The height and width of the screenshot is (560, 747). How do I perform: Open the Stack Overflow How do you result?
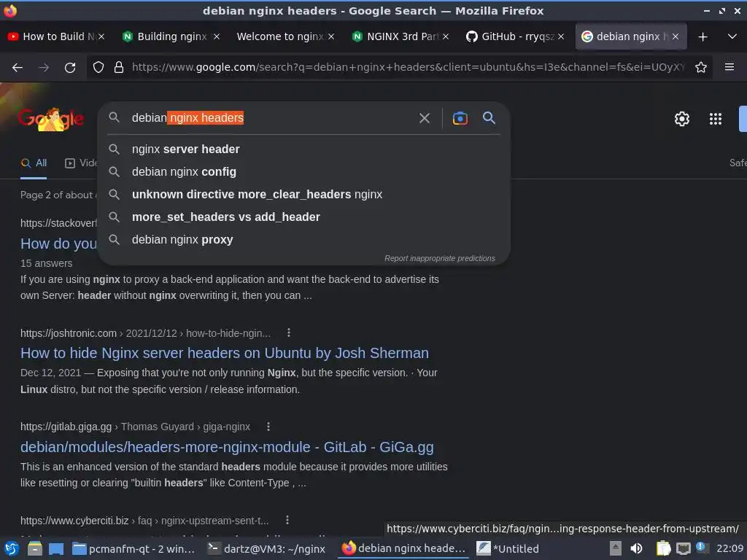click(x=58, y=244)
